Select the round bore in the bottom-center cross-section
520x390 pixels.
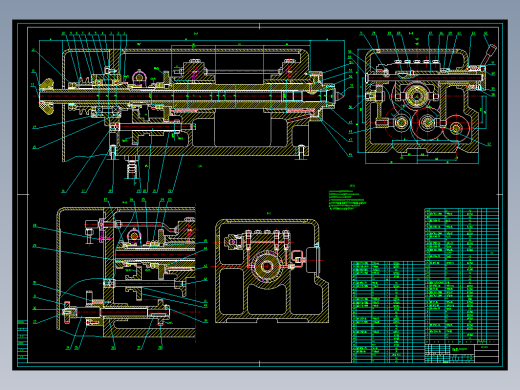267,266
